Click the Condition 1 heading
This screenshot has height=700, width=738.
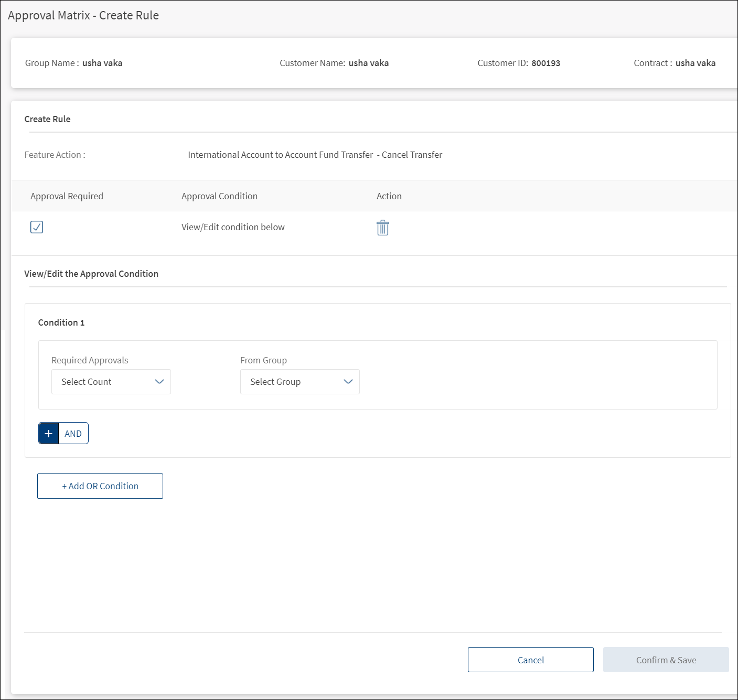coord(61,322)
